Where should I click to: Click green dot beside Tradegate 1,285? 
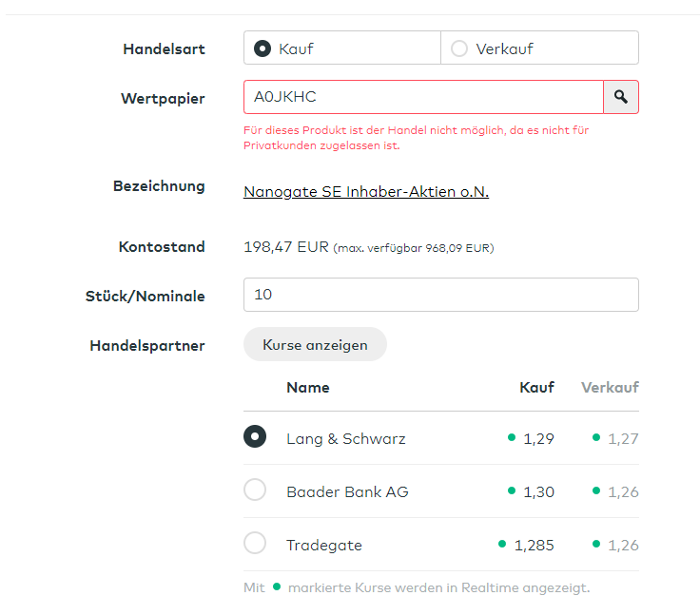point(502,544)
